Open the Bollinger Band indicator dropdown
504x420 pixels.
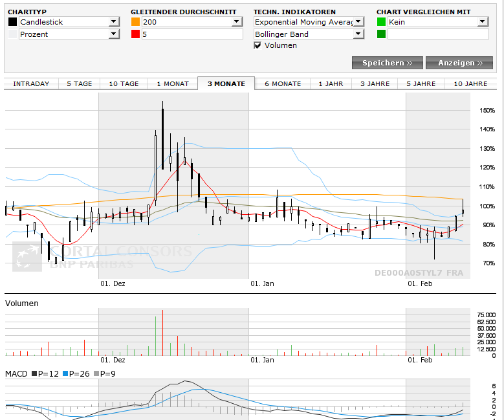coord(309,34)
